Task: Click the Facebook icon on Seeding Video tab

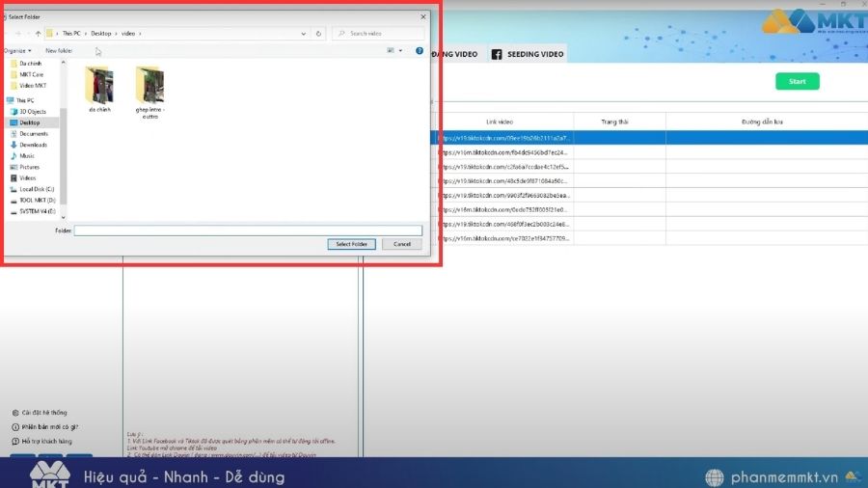Action: coord(497,54)
